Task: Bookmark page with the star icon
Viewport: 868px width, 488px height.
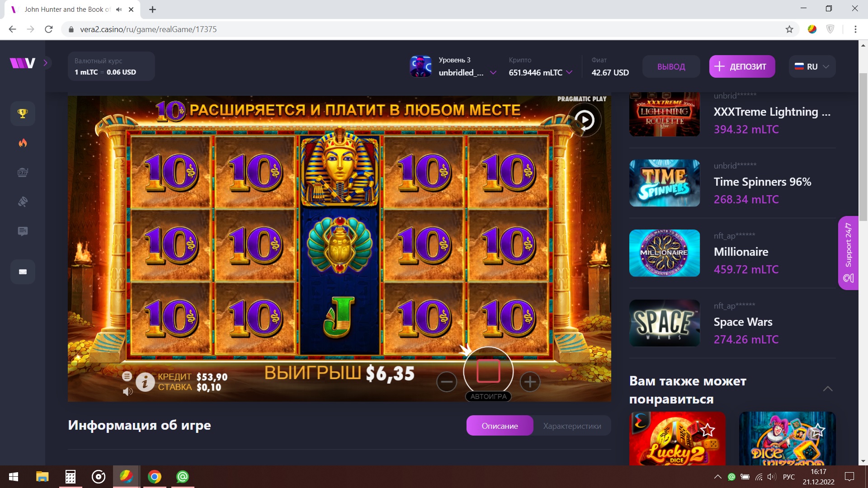Action: 789,29
